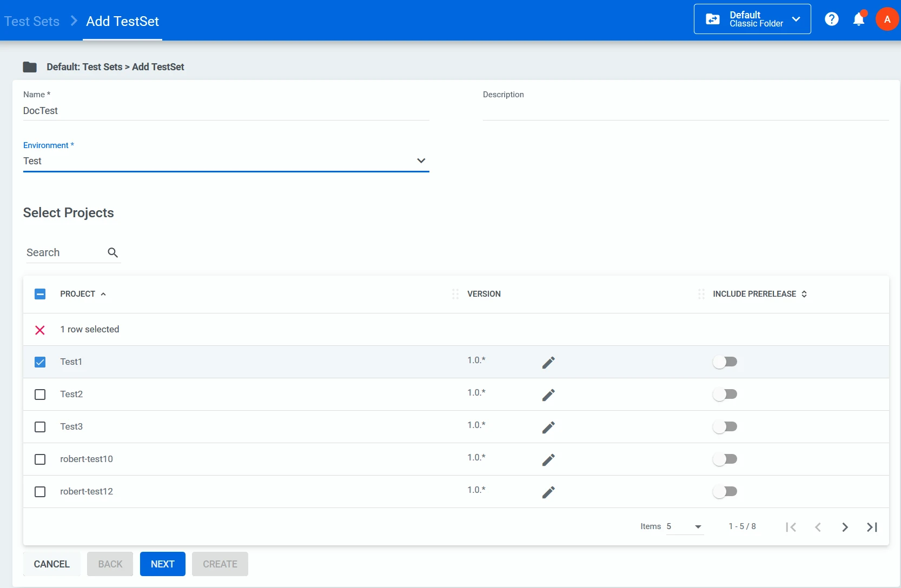Click the Version column header
The height and width of the screenshot is (588, 901).
(x=484, y=294)
